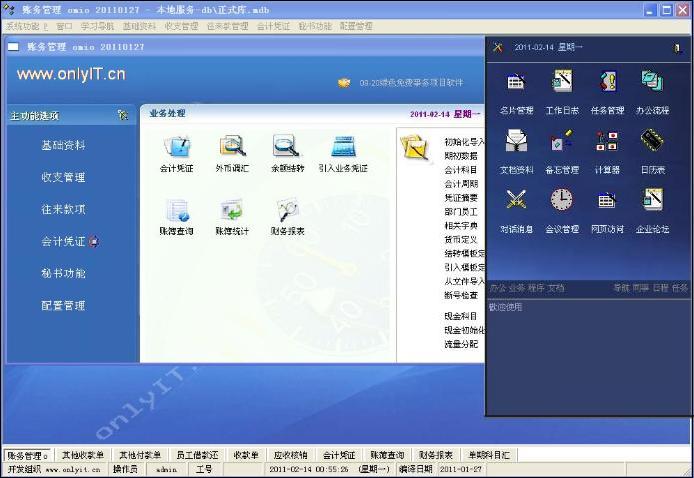694x478 pixels.
Task: Click the 断号检查 link
Action: [461, 295]
